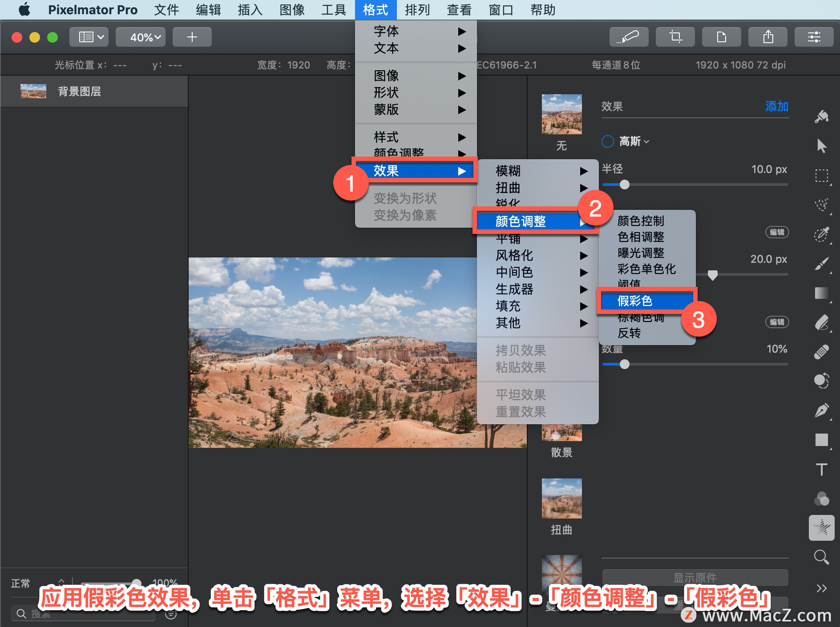Select the highlighted effects tool
The image size is (840, 627).
click(821, 528)
